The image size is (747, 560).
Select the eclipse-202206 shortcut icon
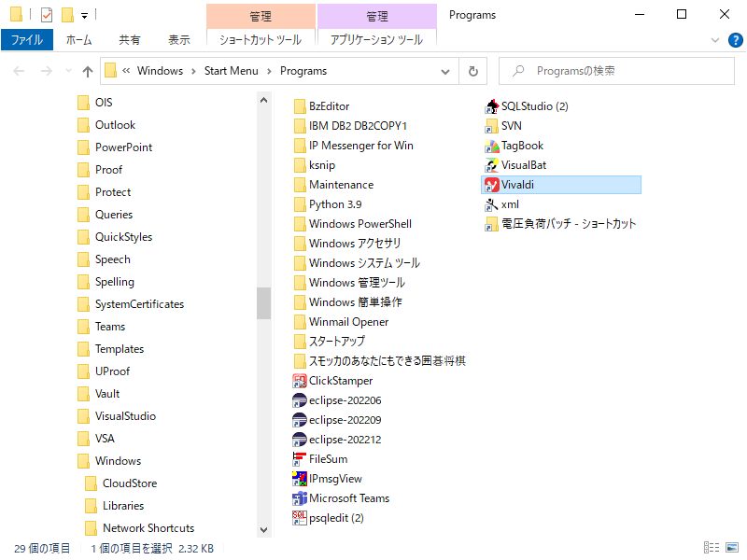pos(299,400)
